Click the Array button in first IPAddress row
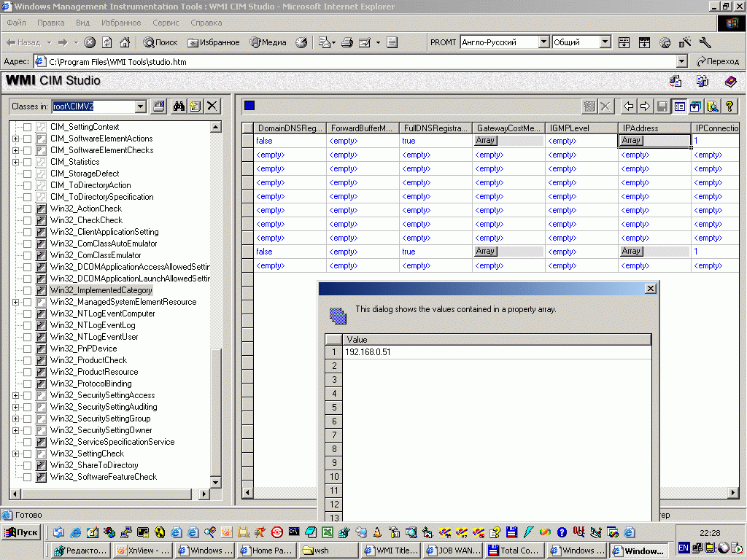This screenshot has width=747, height=560. coord(631,141)
